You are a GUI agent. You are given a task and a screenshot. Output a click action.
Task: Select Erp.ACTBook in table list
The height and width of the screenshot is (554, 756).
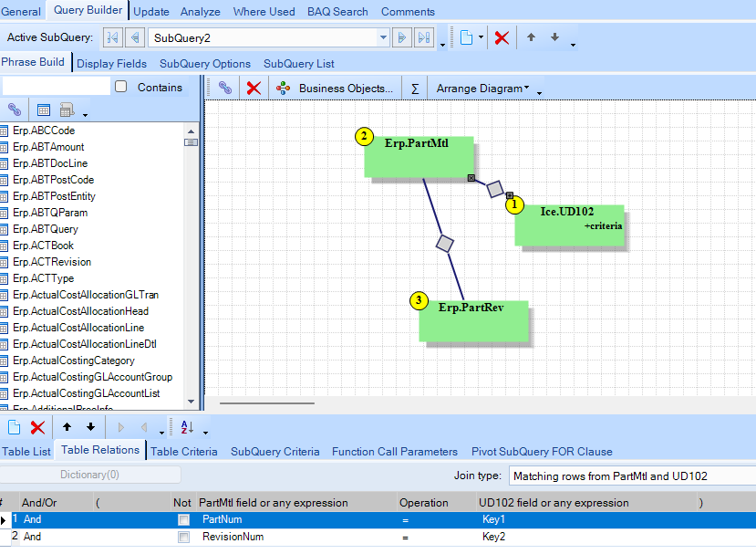point(44,246)
